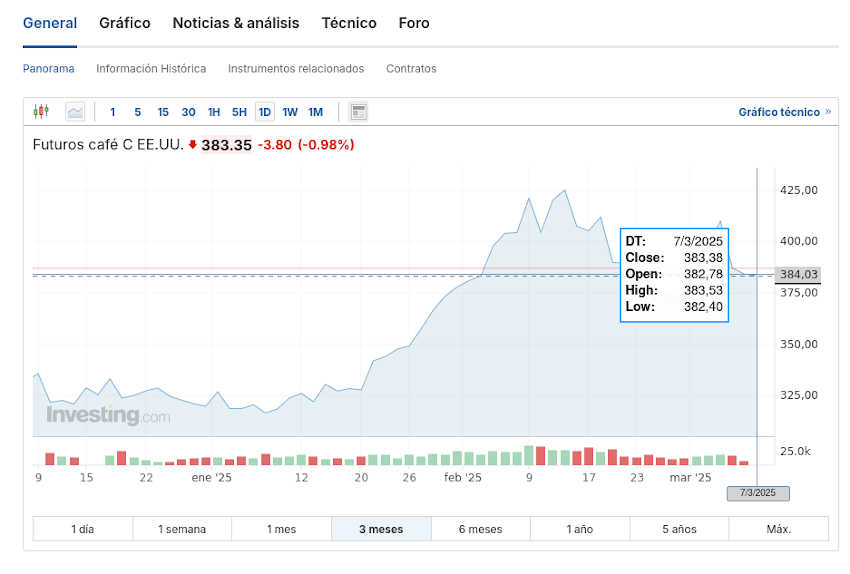850x574 pixels.
Task: Select the 1M interval
Action: point(315,112)
